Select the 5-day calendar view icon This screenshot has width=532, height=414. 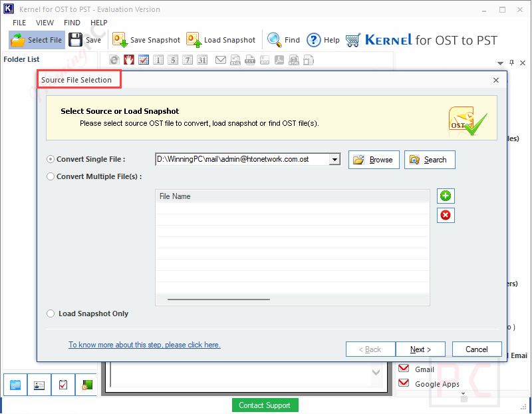pos(173,60)
